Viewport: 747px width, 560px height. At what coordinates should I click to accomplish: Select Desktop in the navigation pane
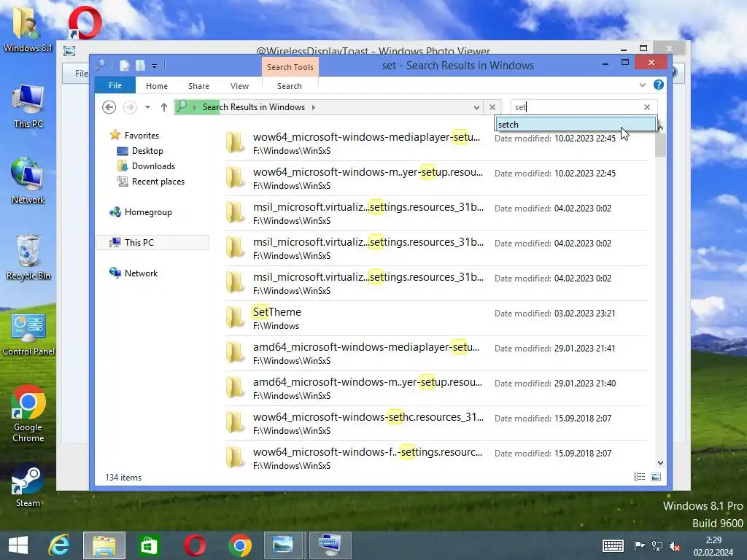[x=147, y=150]
